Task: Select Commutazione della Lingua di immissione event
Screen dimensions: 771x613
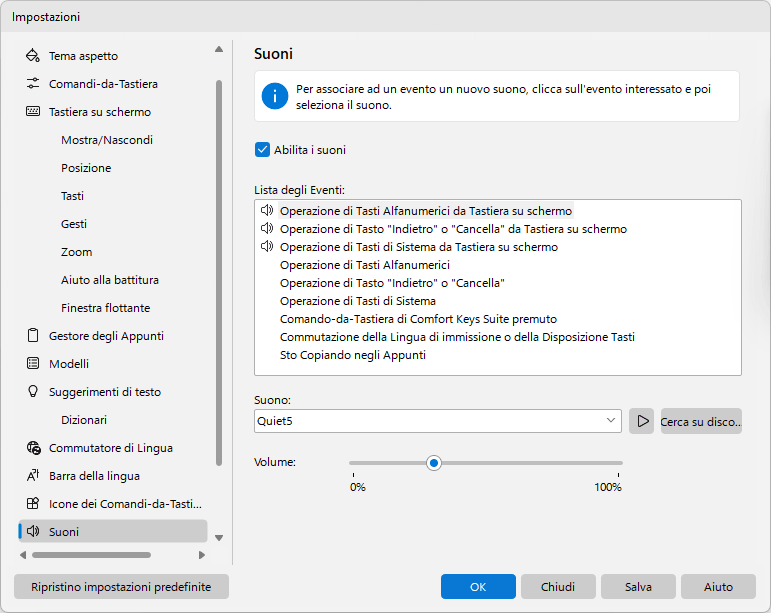Action: coord(457,337)
